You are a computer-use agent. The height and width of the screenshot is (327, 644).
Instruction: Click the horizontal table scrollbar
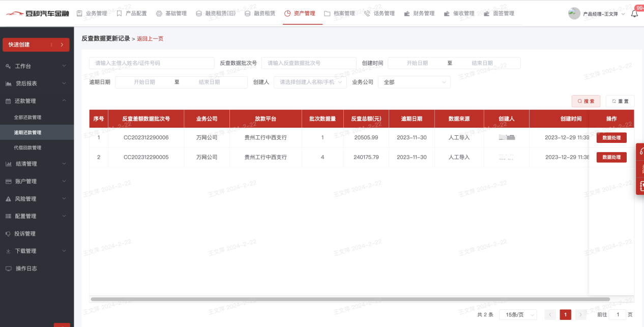click(x=350, y=299)
